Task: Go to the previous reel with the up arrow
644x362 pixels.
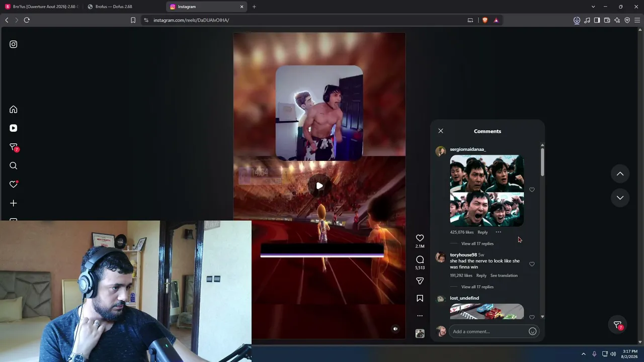Action: [620, 174]
